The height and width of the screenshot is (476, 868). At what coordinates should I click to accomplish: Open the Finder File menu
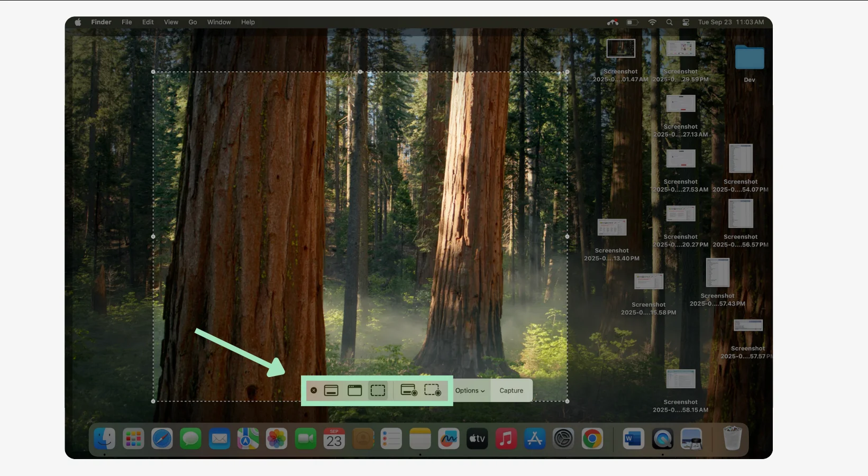click(x=126, y=22)
